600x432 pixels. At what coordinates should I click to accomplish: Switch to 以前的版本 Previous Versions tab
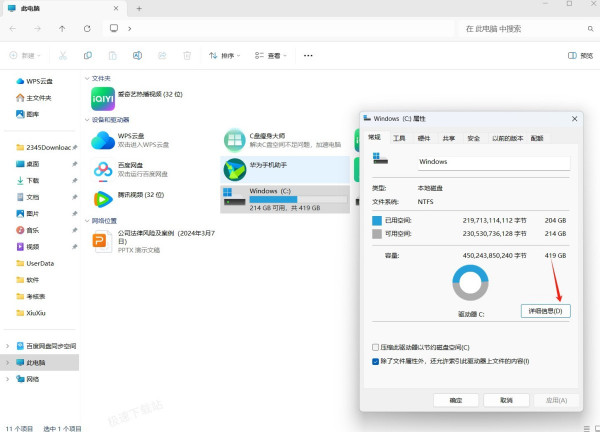click(x=507, y=138)
